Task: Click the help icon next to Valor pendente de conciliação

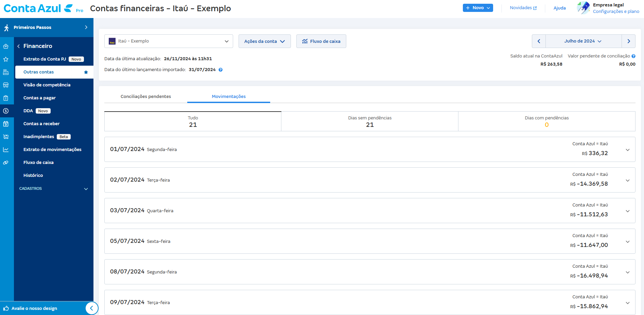Action: click(634, 56)
